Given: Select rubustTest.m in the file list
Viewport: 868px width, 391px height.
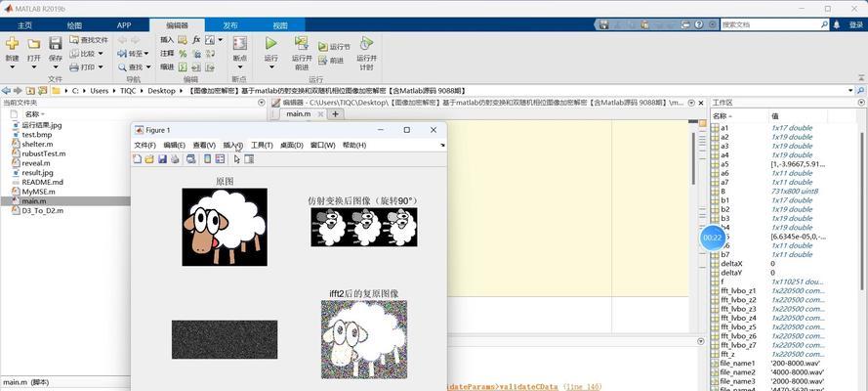Looking at the screenshot, I should click(44, 153).
